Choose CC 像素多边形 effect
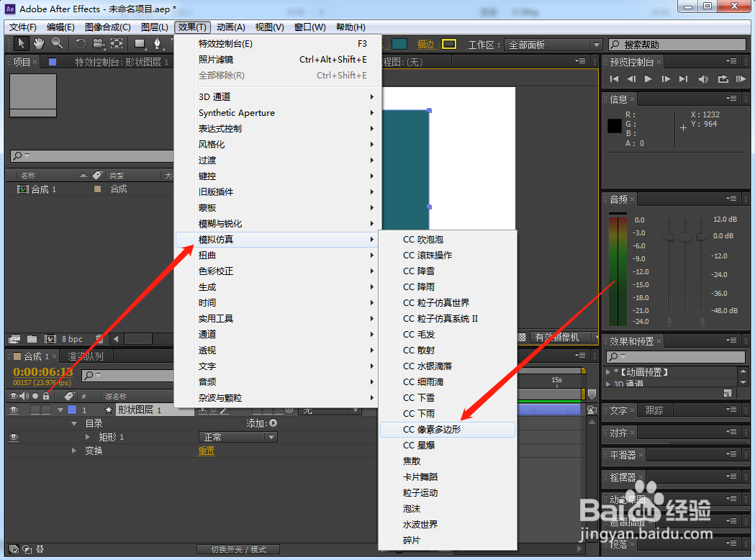Screen dimensions: 755x560 (448, 430)
